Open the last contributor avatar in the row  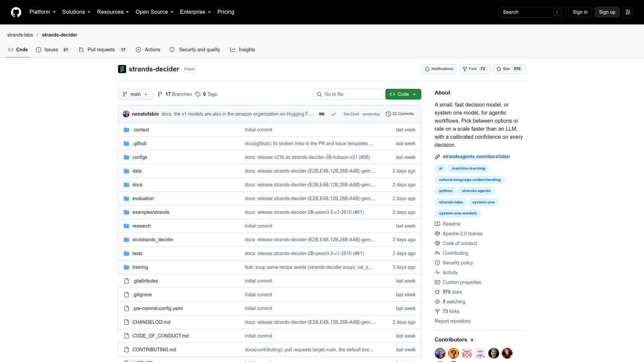pyautogui.click(x=507, y=353)
